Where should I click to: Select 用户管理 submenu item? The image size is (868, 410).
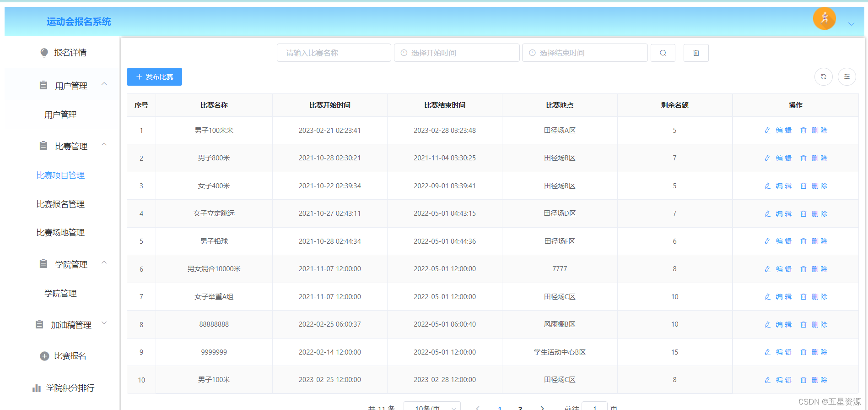[60, 115]
